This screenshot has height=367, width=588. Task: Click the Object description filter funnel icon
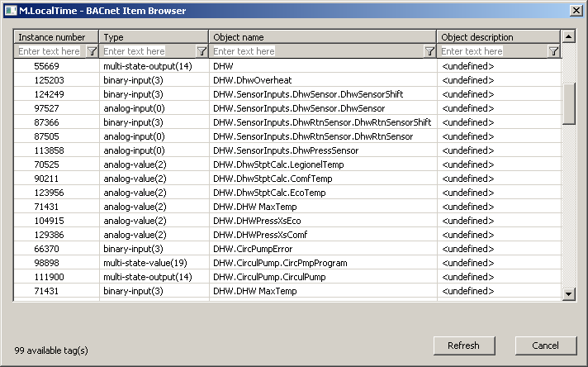point(553,51)
